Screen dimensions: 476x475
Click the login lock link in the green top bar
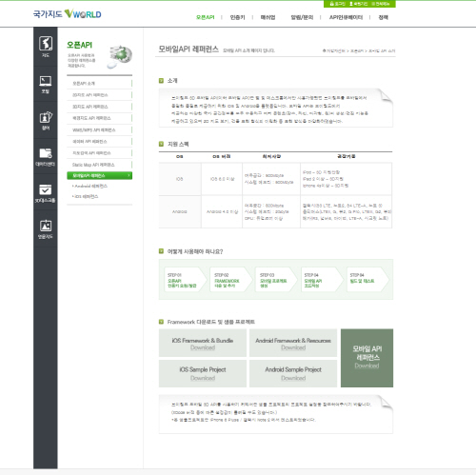pos(337,4)
